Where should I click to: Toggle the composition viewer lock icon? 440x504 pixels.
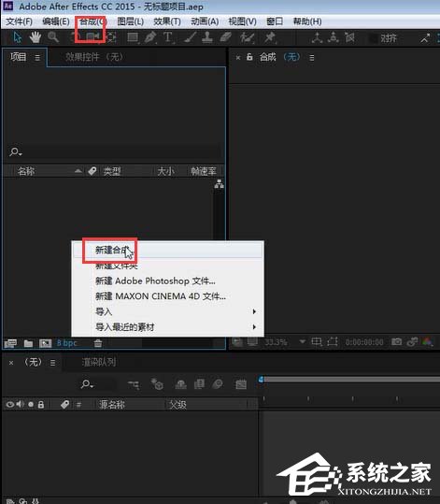click(249, 57)
